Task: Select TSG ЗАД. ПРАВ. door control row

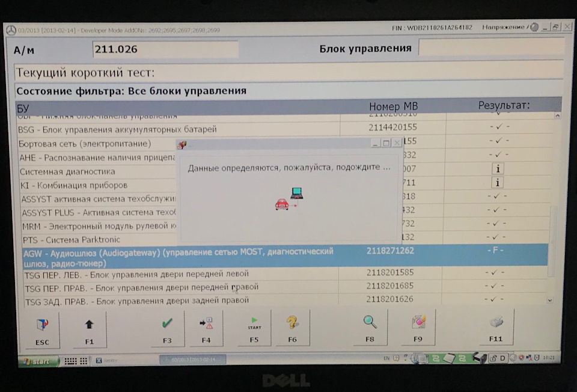Action: [x=285, y=301]
